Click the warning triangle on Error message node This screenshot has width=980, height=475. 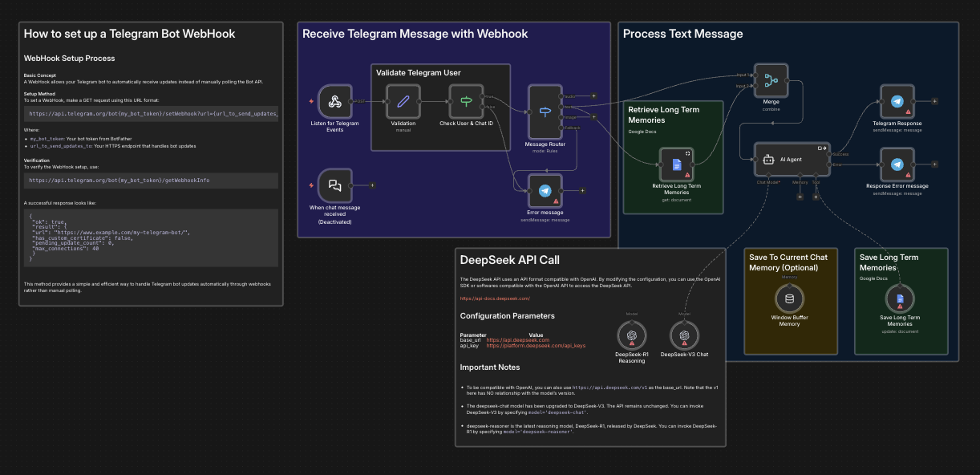pos(556,201)
